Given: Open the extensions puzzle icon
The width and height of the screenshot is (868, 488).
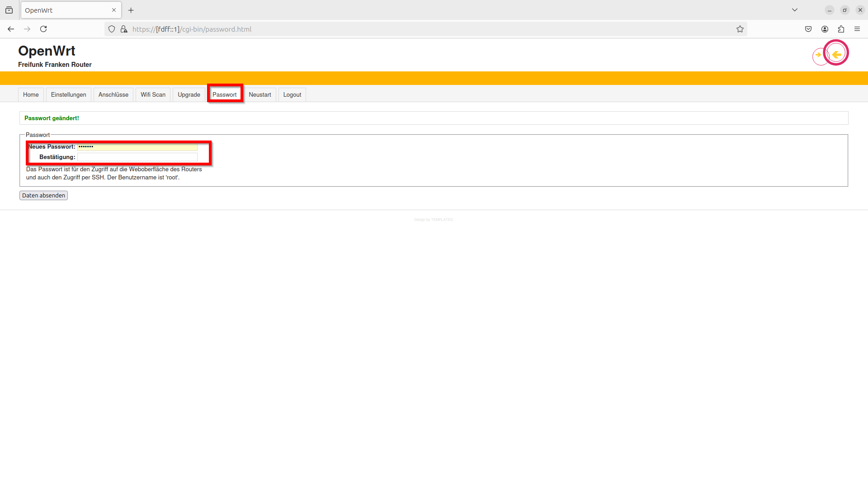Looking at the screenshot, I should click(841, 29).
